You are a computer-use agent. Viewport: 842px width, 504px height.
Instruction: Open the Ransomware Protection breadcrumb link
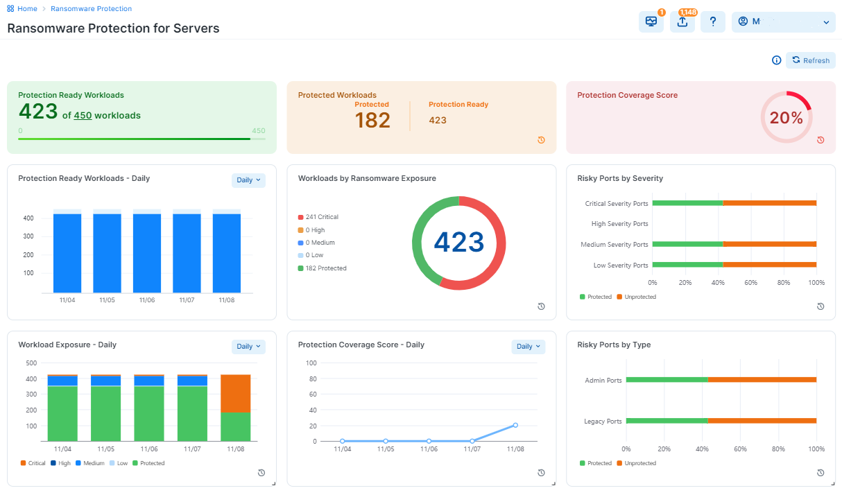91,9
